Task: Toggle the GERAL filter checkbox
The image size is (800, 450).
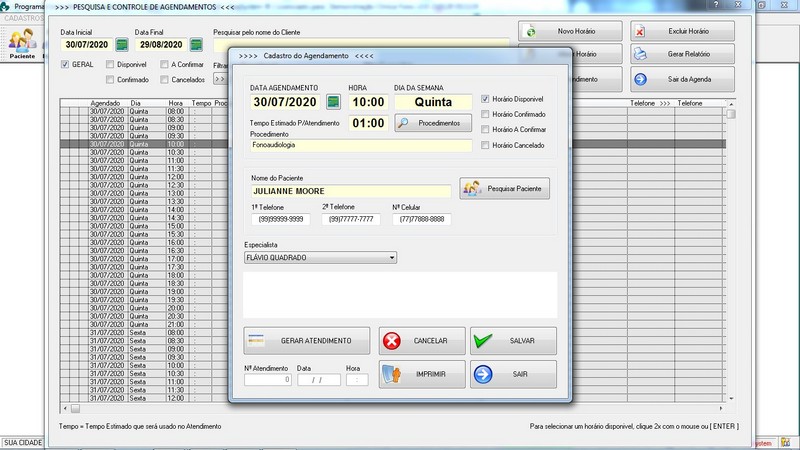Action: (x=65, y=64)
